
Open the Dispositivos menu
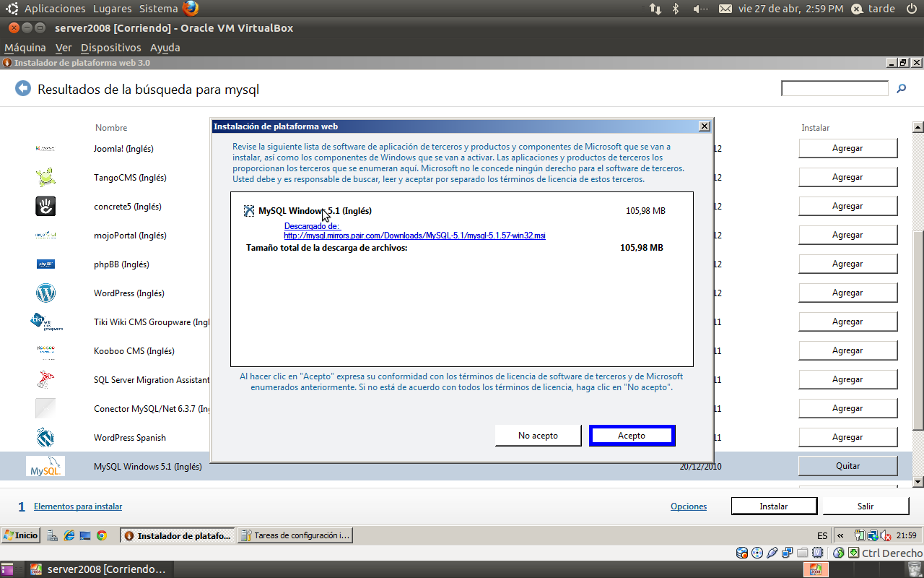click(x=110, y=47)
